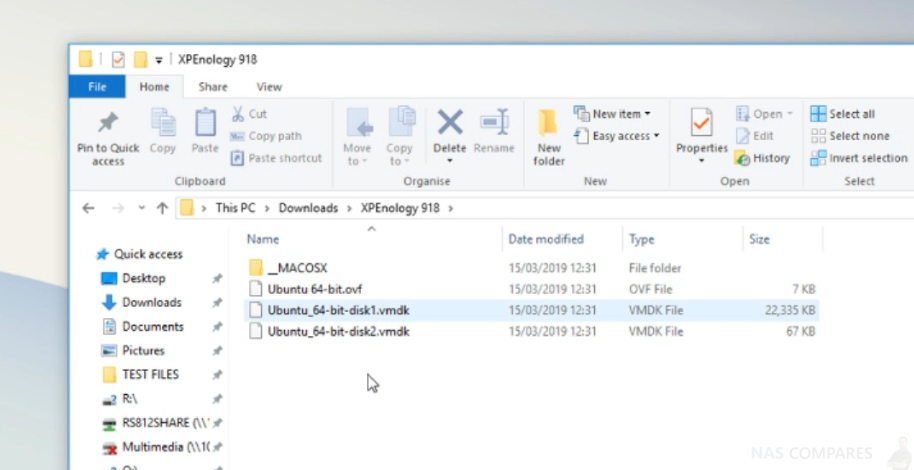Click Select all in the ribbon
The image size is (914, 470).
842,114
